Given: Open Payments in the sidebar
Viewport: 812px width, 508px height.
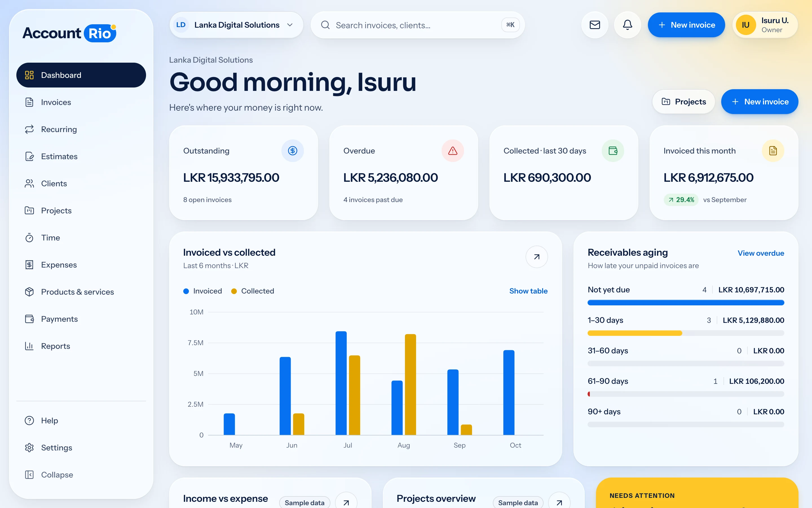Looking at the screenshot, I should pyautogui.click(x=81, y=319).
